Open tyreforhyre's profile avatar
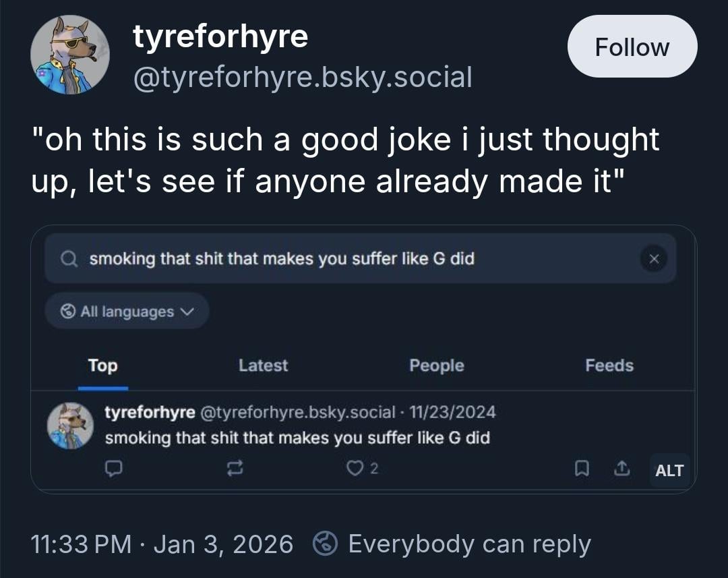The height and width of the screenshot is (578, 728). (70, 55)
